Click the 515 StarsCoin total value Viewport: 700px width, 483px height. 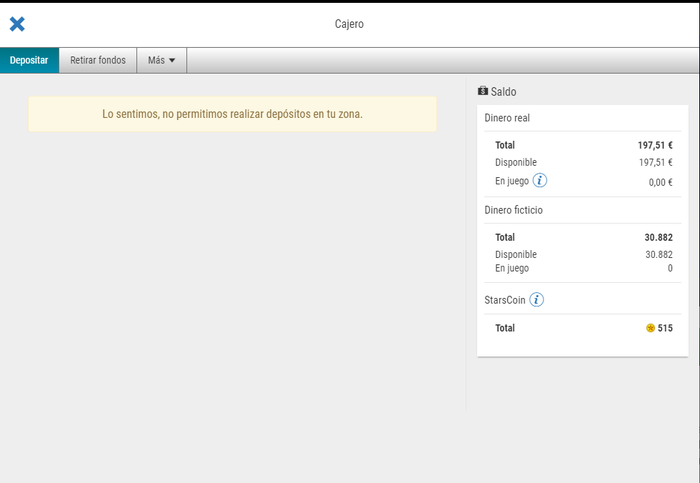[x=665, y=328]
